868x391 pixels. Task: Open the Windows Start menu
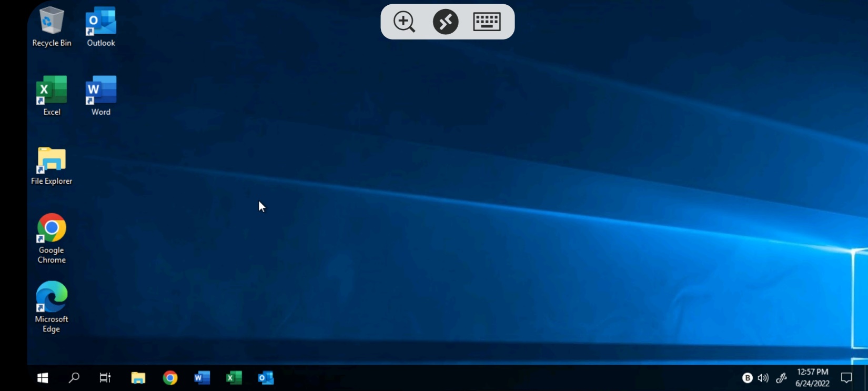coord(43,378)
